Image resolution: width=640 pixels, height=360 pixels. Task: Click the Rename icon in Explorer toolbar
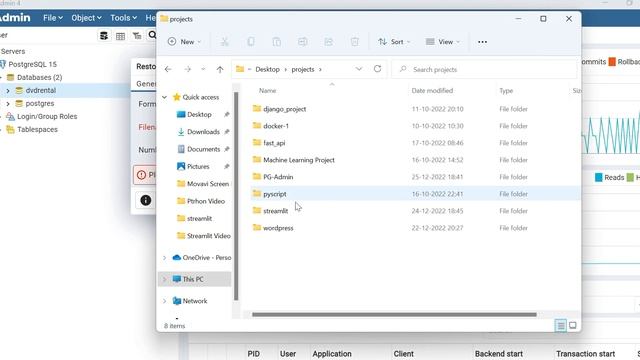pos(302,42)
